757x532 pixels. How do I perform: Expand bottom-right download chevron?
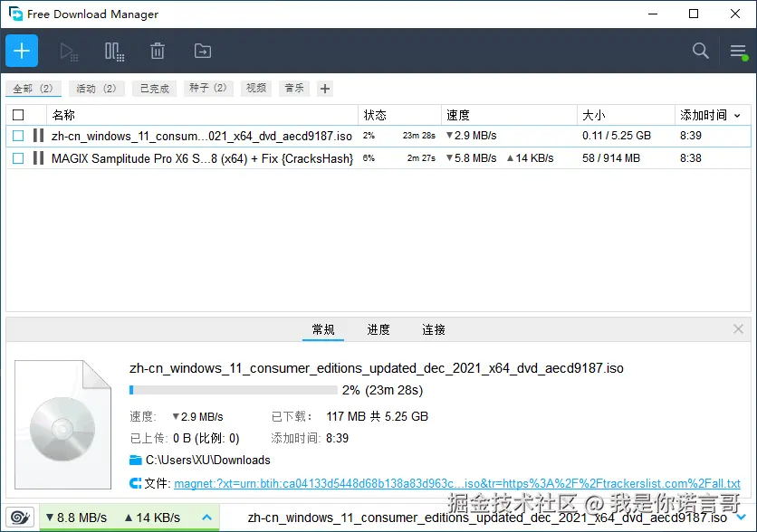741,517
